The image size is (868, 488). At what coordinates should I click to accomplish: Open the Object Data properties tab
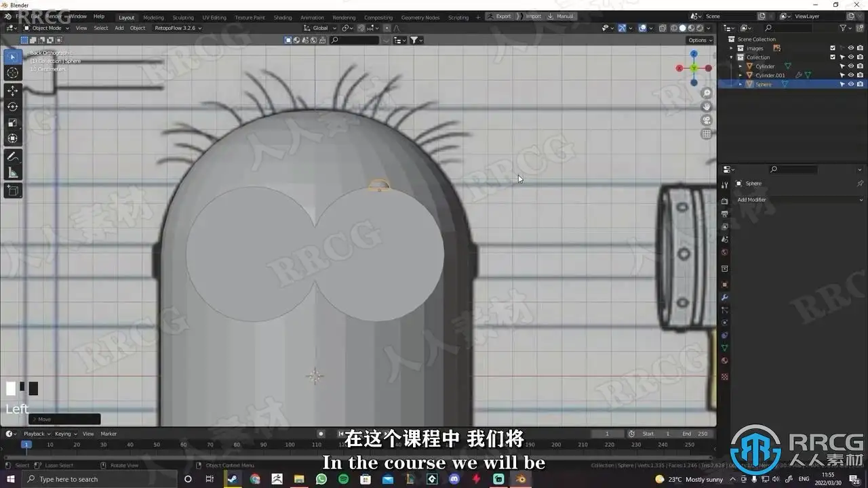pyautogui.click(x=724, y=348)
